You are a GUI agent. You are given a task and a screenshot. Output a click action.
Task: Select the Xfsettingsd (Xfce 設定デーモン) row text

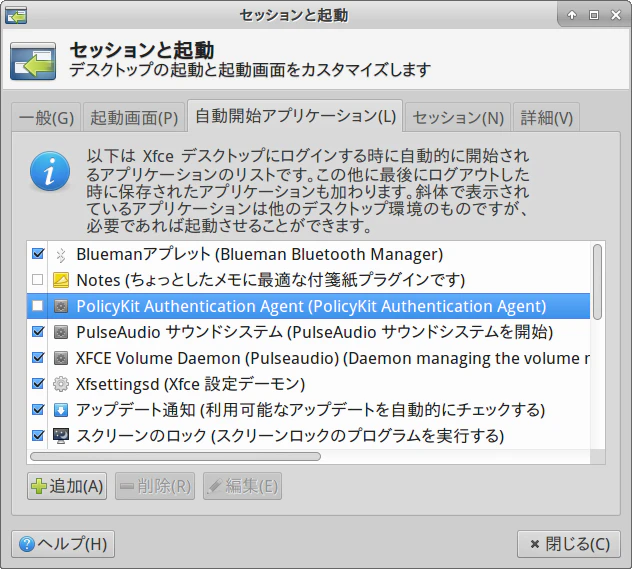[x=190, y=384]
